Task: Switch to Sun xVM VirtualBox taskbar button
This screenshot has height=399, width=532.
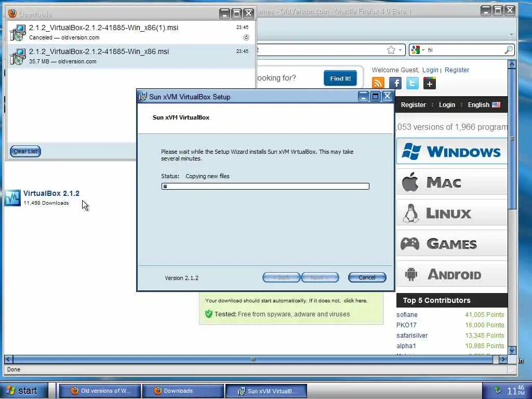Action: 267,391
